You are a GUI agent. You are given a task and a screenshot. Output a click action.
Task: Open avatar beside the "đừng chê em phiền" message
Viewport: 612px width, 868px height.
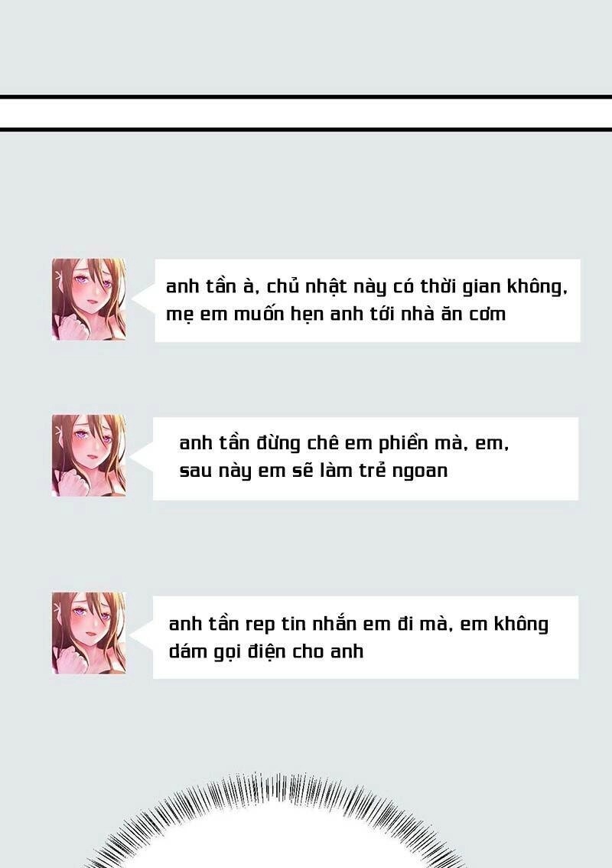(x=89, y=455)
